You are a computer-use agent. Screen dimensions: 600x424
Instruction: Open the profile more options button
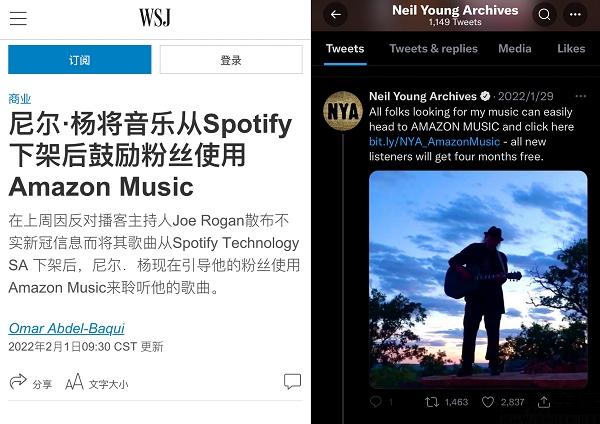575,15
